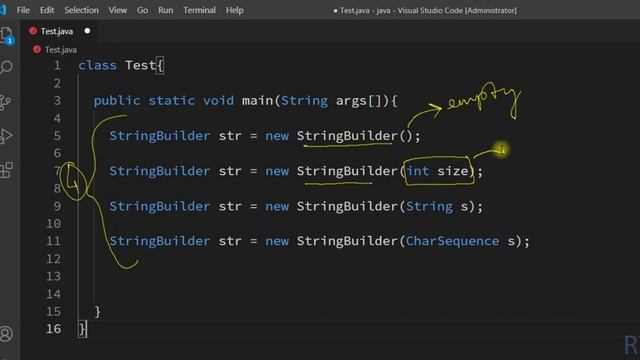Open the Accounts icon in activity bar

6,334
